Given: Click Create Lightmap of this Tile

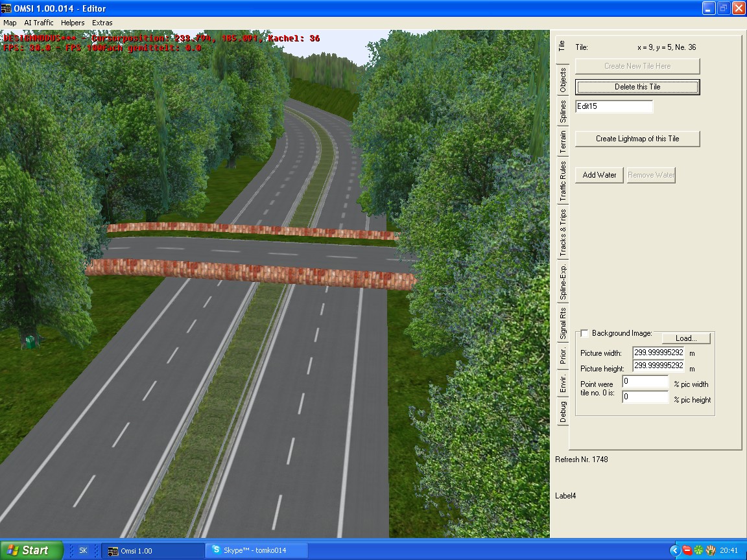Looking at the screenshot, I should 637,139.
